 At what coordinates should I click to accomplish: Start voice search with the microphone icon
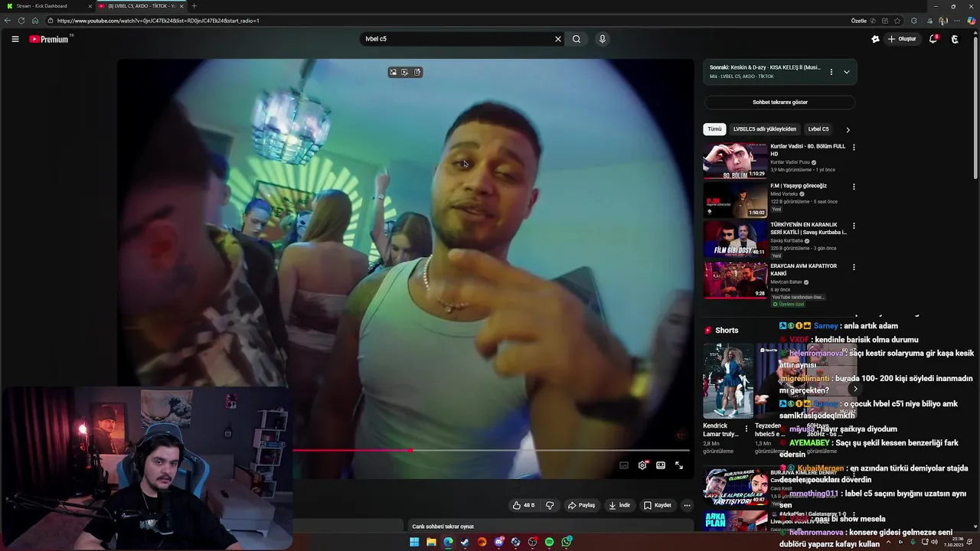coord(603,39)
